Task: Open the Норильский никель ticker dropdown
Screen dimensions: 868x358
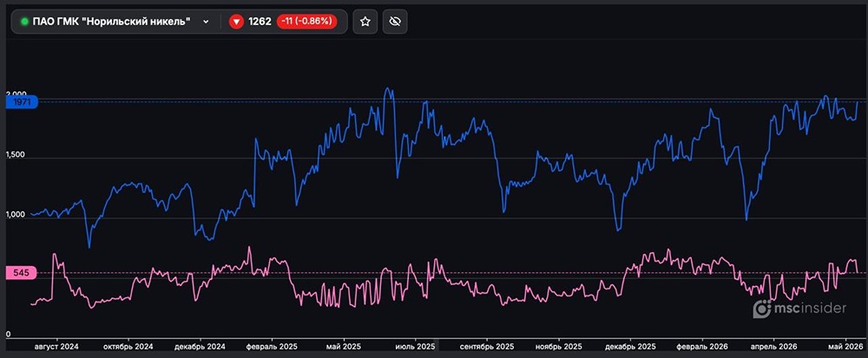Action: (x=206, y=22)
